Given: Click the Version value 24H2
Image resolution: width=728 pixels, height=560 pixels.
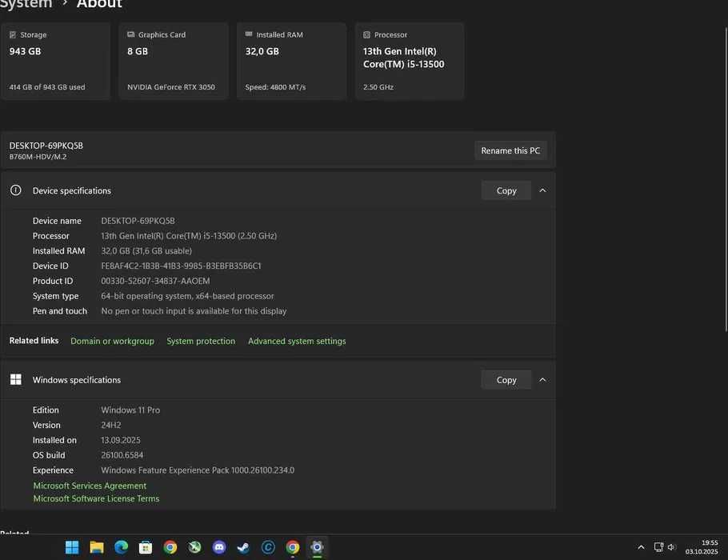Looking at the screenshot, I should [111, 425].
